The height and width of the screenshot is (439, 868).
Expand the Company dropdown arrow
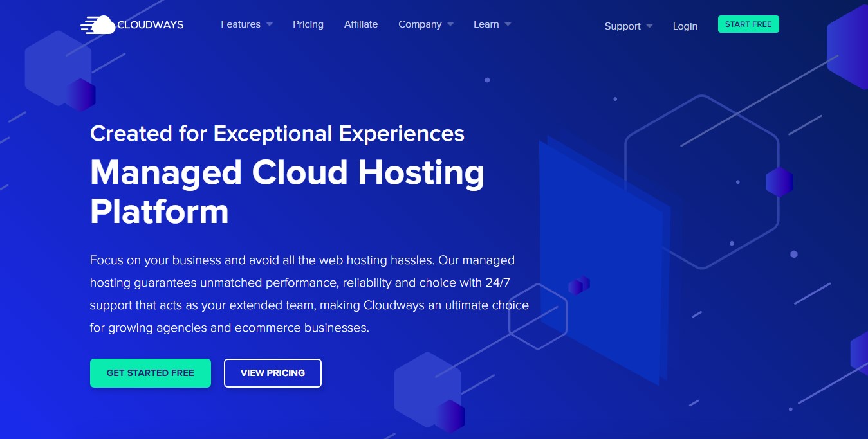point(450,24)
